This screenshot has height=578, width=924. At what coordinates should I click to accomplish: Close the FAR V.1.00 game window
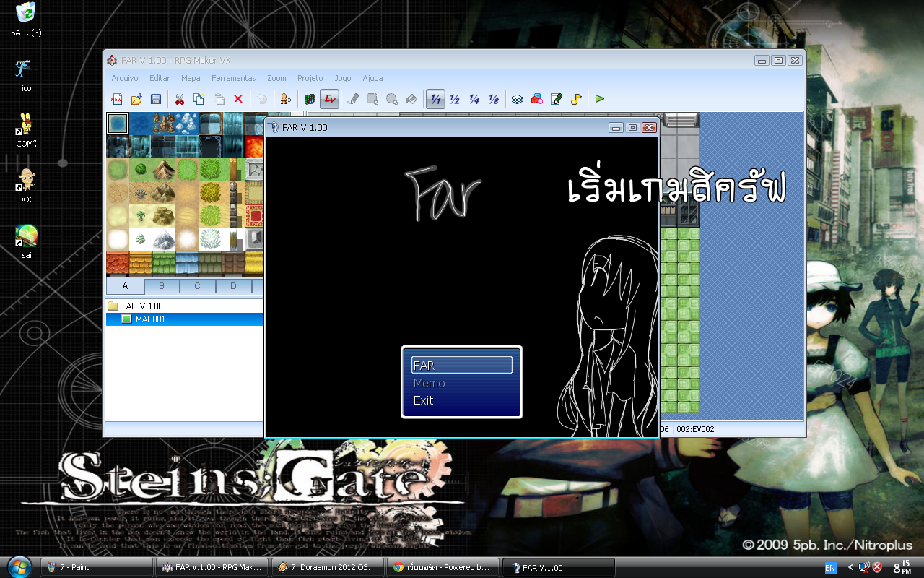pos(649,128)
